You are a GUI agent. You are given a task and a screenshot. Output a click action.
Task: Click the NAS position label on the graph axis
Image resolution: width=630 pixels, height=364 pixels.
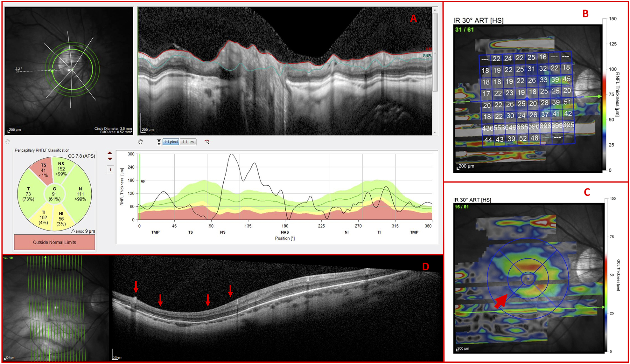[285, 232]
